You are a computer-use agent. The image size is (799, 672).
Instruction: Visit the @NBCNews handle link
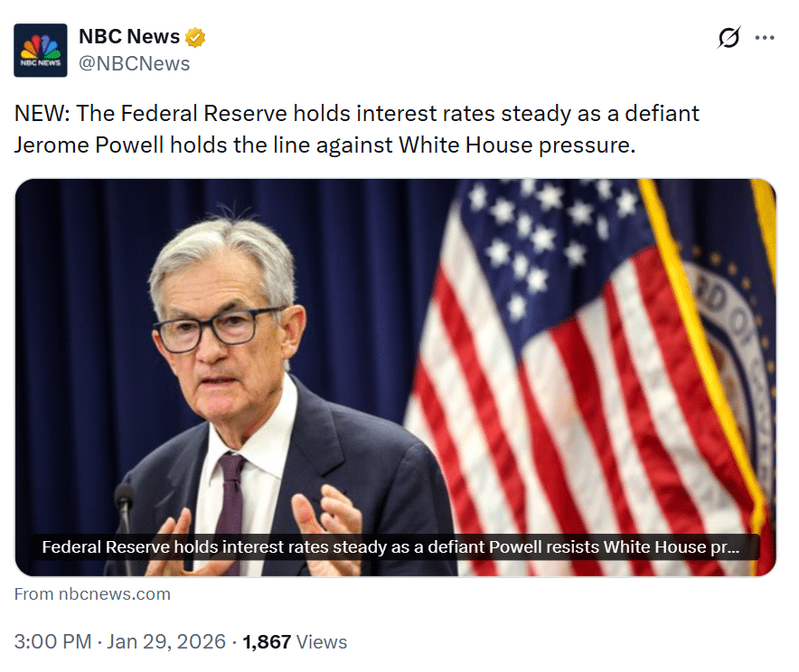click(x=135, y=63)
